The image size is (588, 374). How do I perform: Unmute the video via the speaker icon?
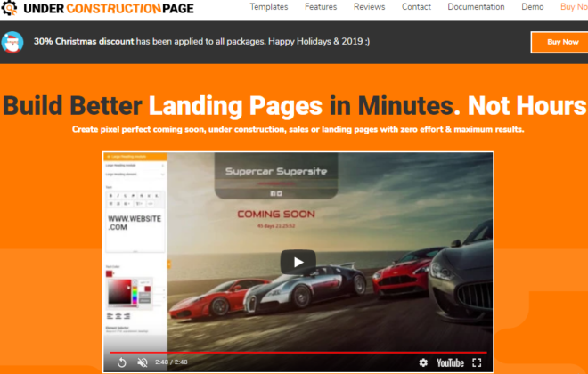(x=143, y=362)
